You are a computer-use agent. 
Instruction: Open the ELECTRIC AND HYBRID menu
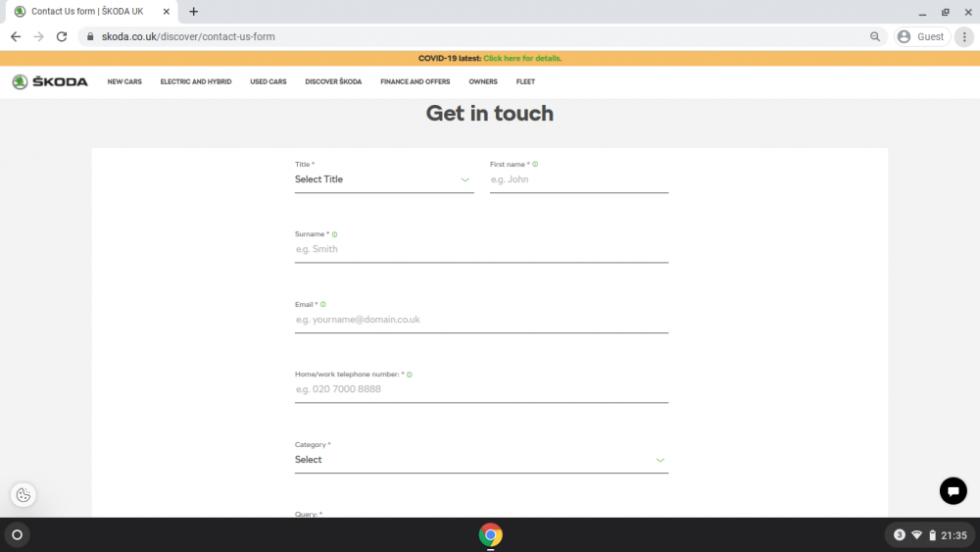point(196,82)
